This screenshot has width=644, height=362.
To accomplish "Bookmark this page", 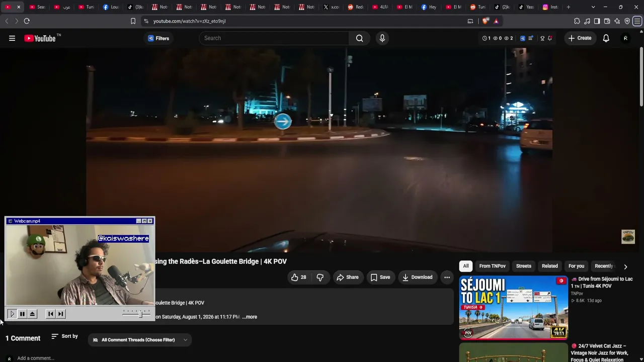I will click(x=133, y=21).
